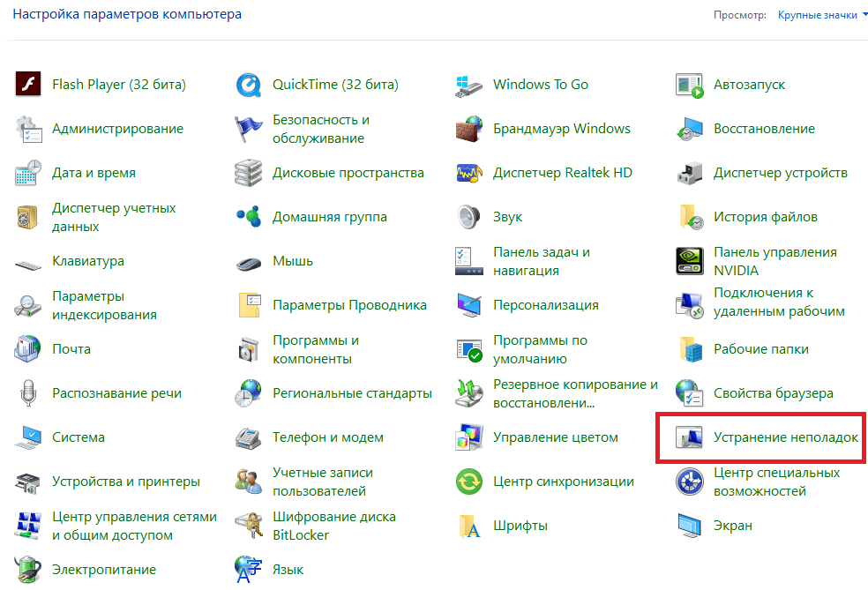
Task: Click the Устройства и принтеры link
Action: 125,482
